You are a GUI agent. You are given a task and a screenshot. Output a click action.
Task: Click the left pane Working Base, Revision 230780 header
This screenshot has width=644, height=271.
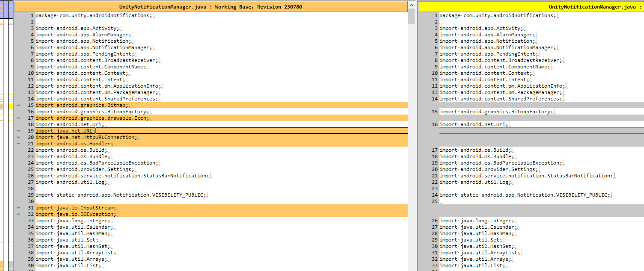coord(211,7)
